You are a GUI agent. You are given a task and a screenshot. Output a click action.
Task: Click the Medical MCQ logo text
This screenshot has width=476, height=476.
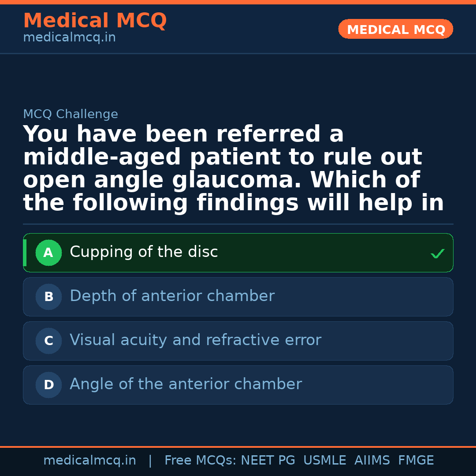pos(95,21)
